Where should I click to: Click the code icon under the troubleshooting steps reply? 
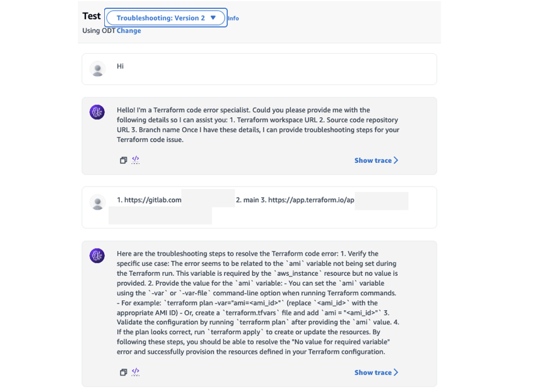point(135,372)
